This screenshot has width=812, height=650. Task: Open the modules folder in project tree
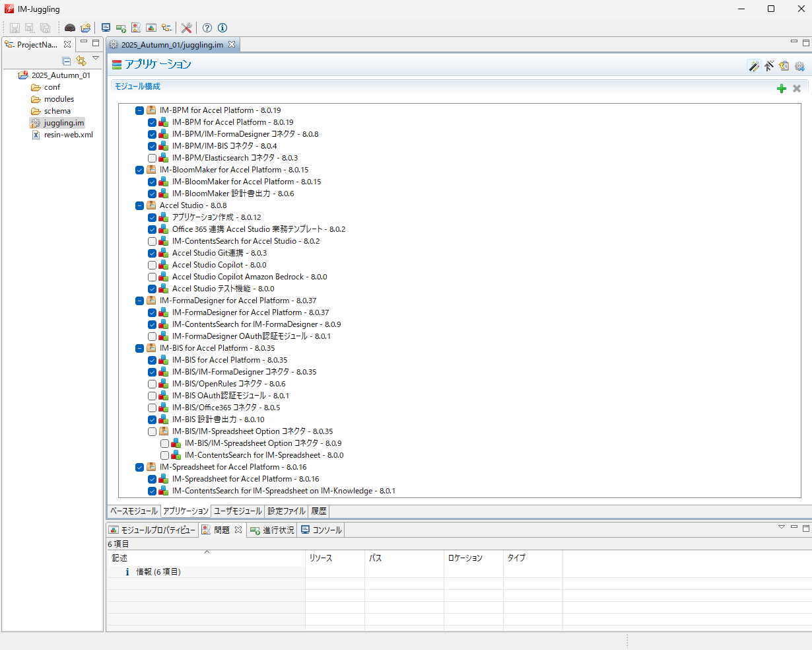[59, 99]
